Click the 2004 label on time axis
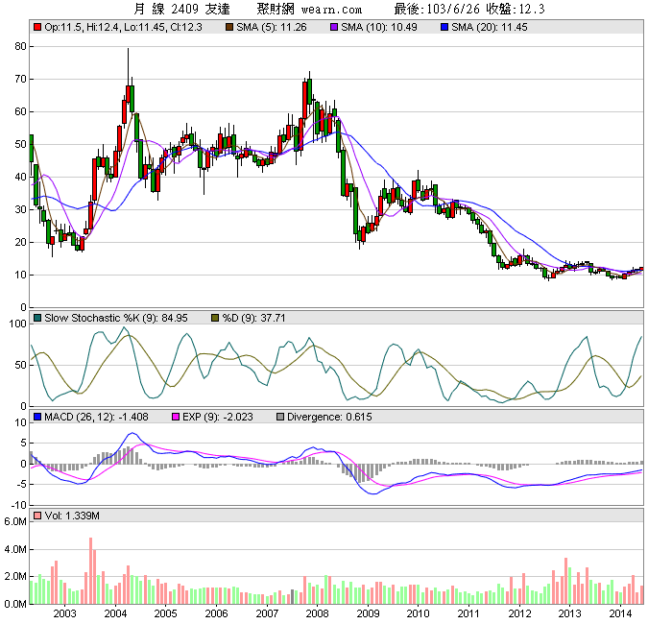 click(116, 613)
